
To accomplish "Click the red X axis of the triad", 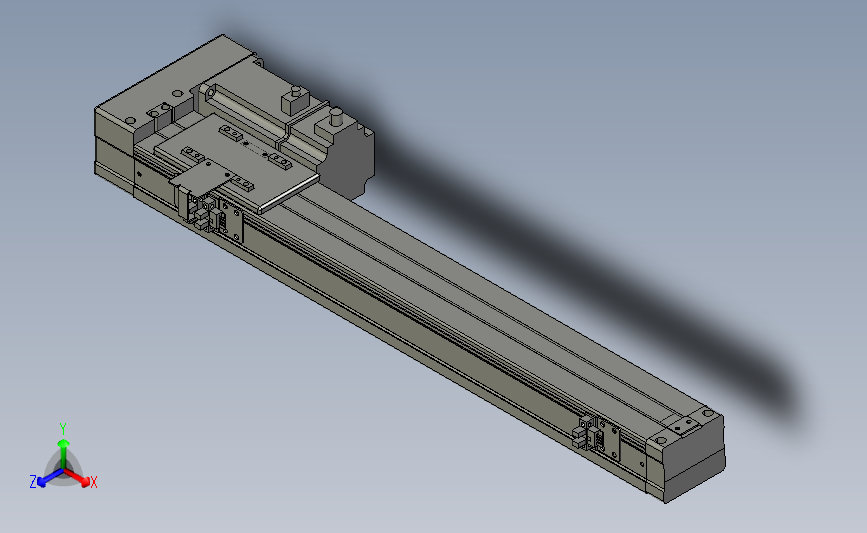I will [x=77, y=477].
